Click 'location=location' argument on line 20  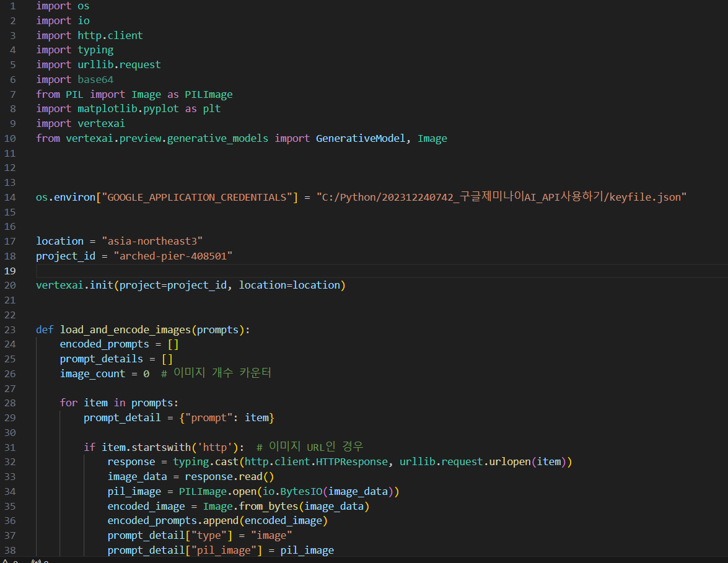pyautogui.click(x=289, y=286)
